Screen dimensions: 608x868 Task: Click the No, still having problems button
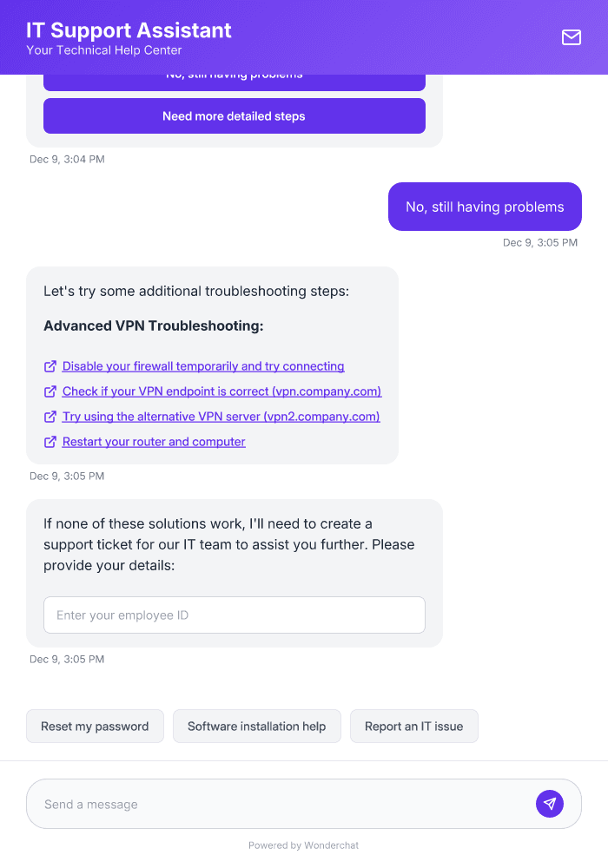pos(234,76)
